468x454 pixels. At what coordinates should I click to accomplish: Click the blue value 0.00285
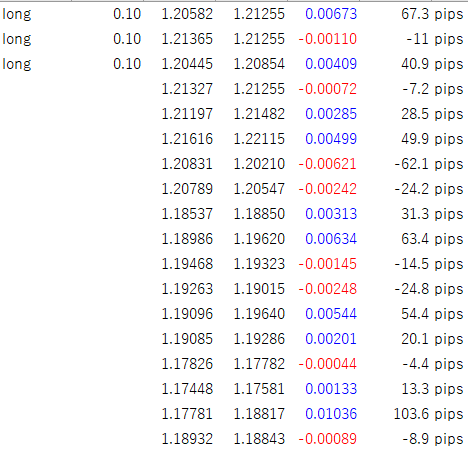(x=331, y=114)
